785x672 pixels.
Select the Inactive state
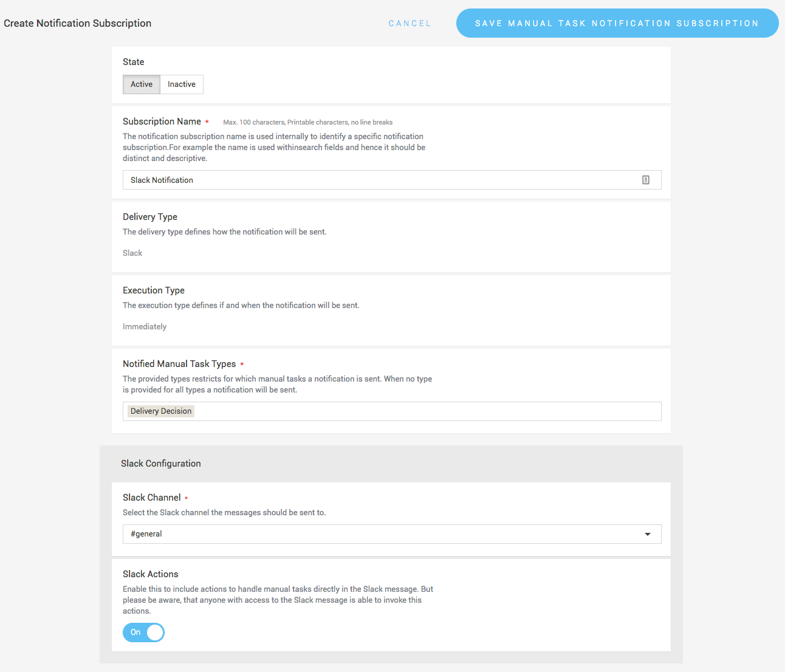point(181,84)
